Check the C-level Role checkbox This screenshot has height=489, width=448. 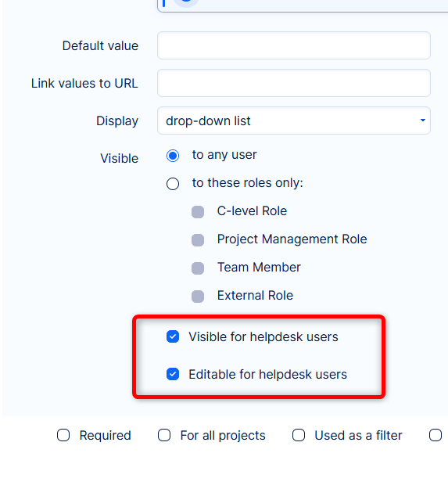(x=198, y=212)
